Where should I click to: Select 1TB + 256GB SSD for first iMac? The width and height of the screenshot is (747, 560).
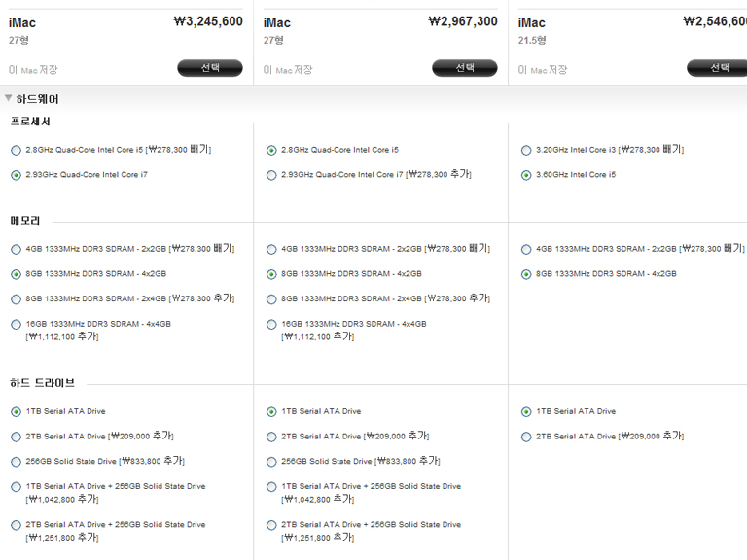(x=16, y=487)
